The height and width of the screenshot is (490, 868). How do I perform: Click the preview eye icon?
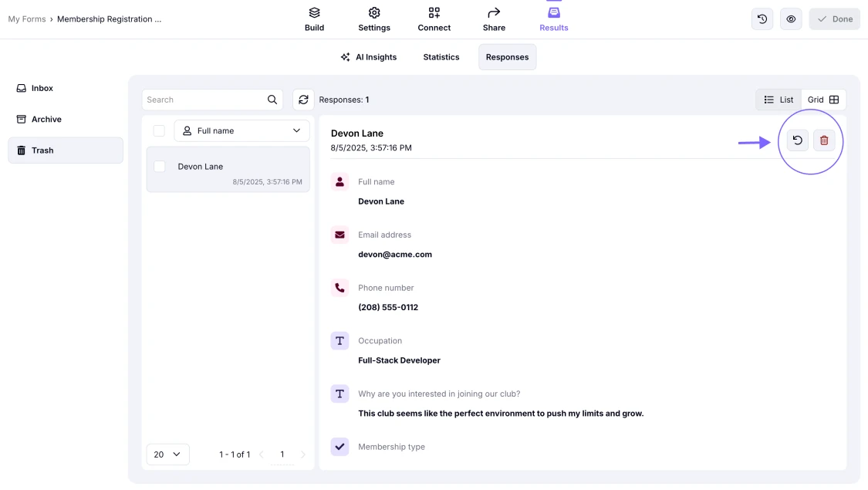[791, 19]
